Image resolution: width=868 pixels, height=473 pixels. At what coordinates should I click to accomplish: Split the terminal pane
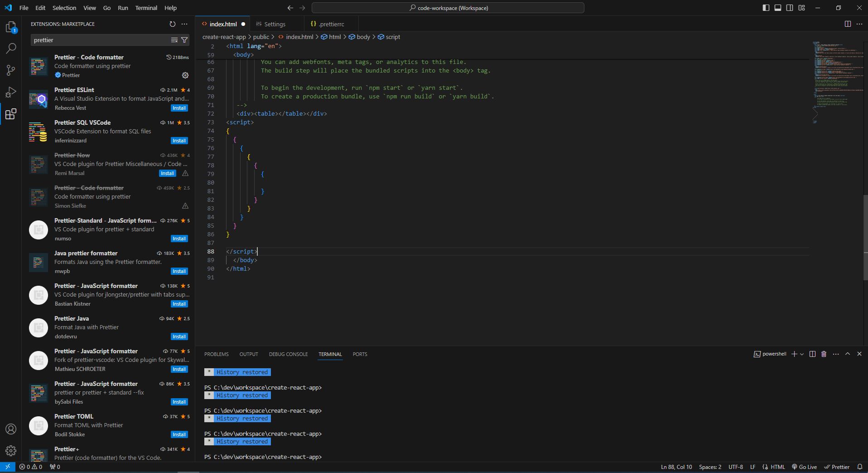(x=812, y=354)
